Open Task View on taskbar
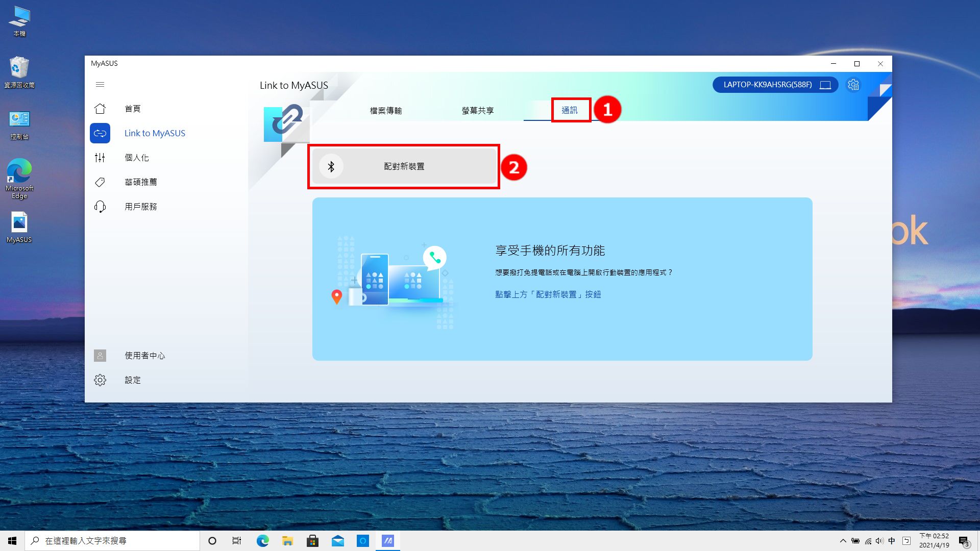 pyautogui.click(x=237, y=541)
